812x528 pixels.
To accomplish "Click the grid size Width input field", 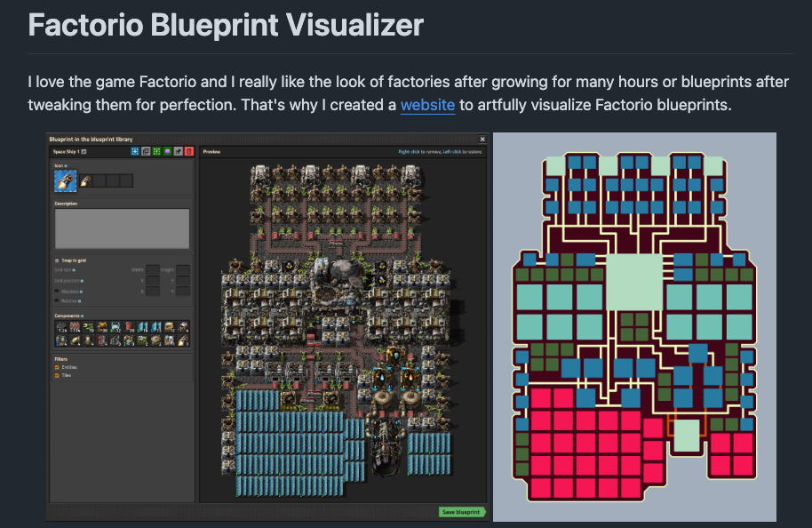I will (x=152, y=269).
